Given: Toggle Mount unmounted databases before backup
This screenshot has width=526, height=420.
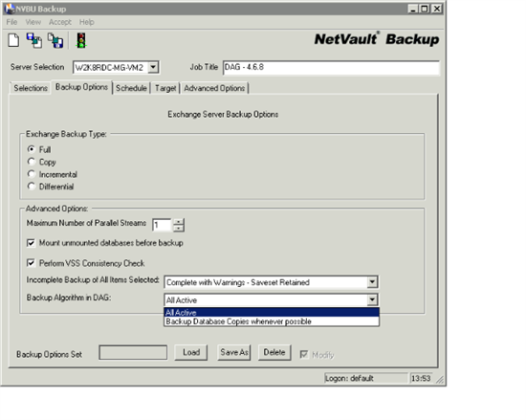Looking at the screenshot, I should (x=31, y=243).
